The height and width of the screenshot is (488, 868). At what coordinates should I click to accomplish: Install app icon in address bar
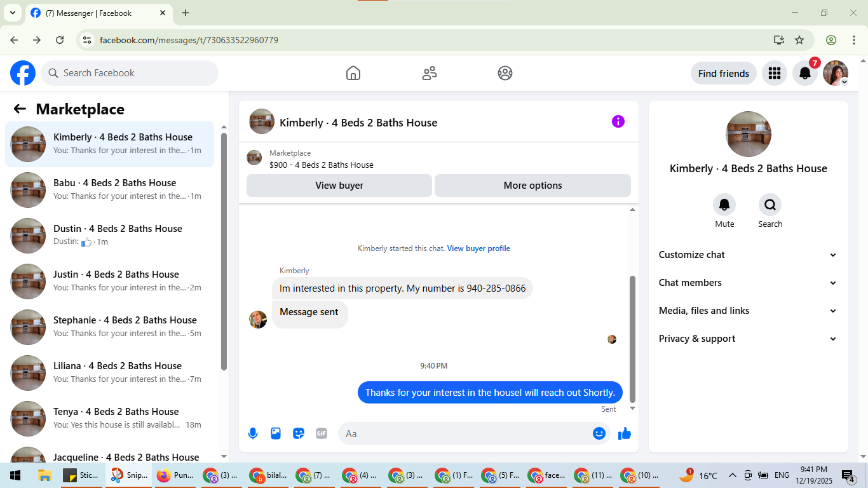coord(779,40)
